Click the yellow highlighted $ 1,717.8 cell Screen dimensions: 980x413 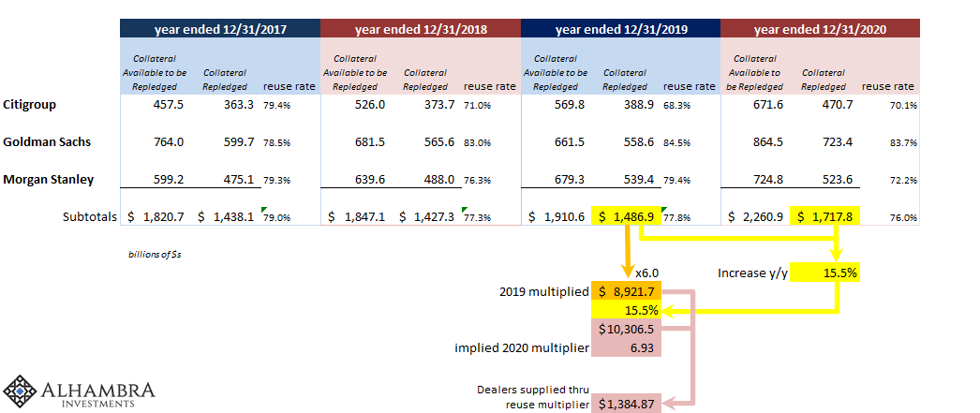coord(825,216)
